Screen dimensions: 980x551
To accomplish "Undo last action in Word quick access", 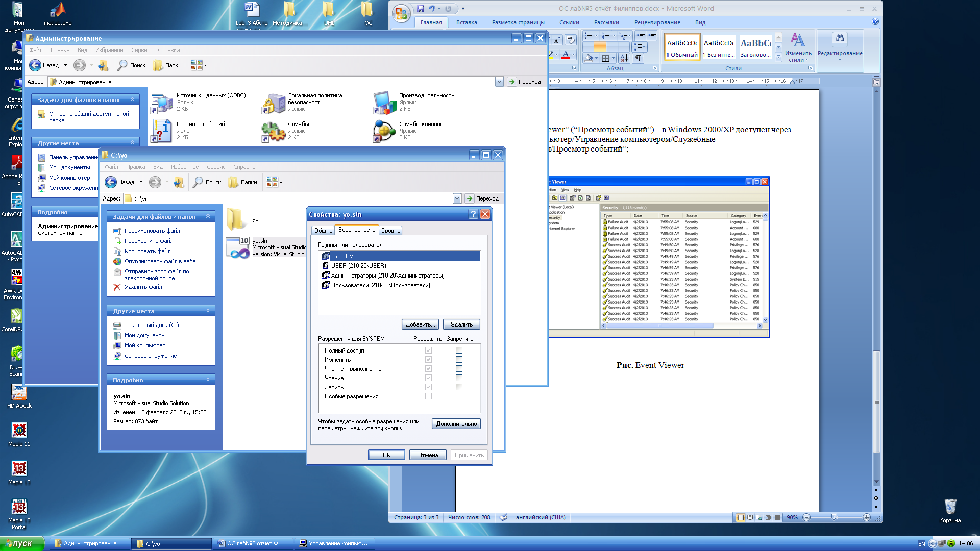I will pos(432,9).
